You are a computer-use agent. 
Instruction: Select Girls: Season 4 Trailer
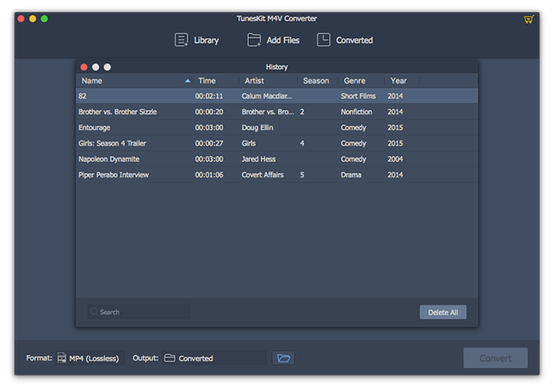[x=277, y=143]
